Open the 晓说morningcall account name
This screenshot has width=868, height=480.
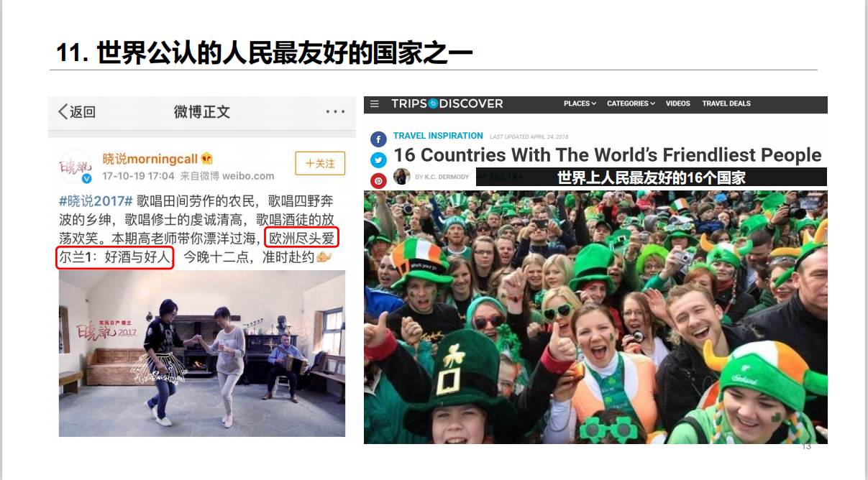point(150,159)
